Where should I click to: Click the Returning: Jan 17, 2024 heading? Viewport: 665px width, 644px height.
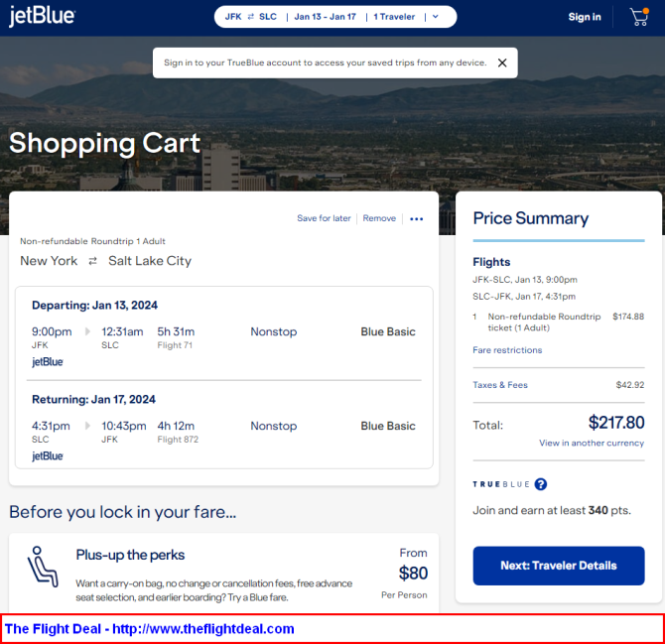[x=93, y=399]
